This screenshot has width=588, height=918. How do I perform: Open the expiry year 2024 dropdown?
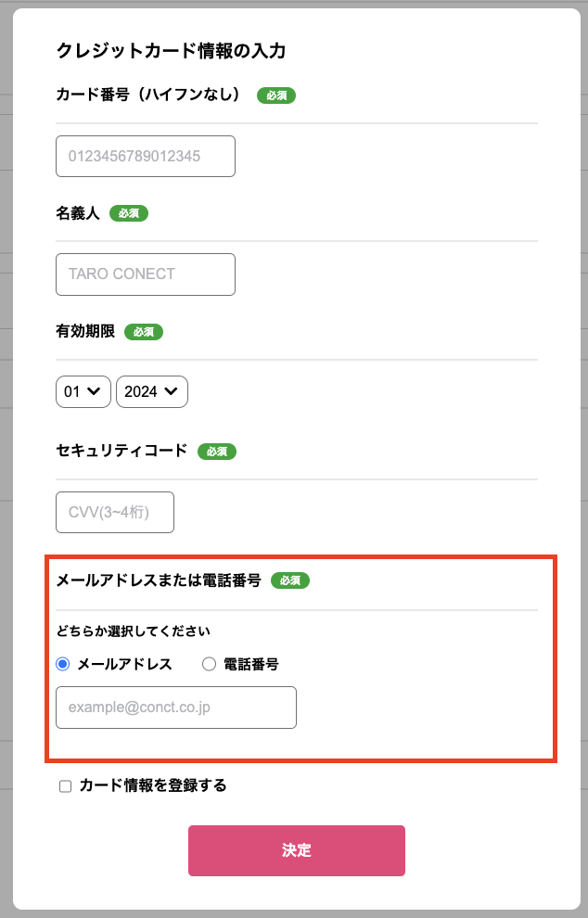(152, 391)
